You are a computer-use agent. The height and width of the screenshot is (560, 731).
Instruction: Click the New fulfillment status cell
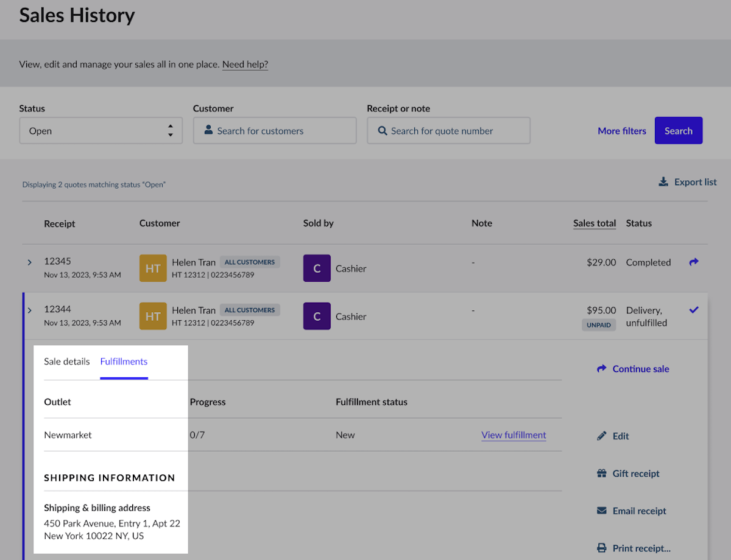[345, 435]
